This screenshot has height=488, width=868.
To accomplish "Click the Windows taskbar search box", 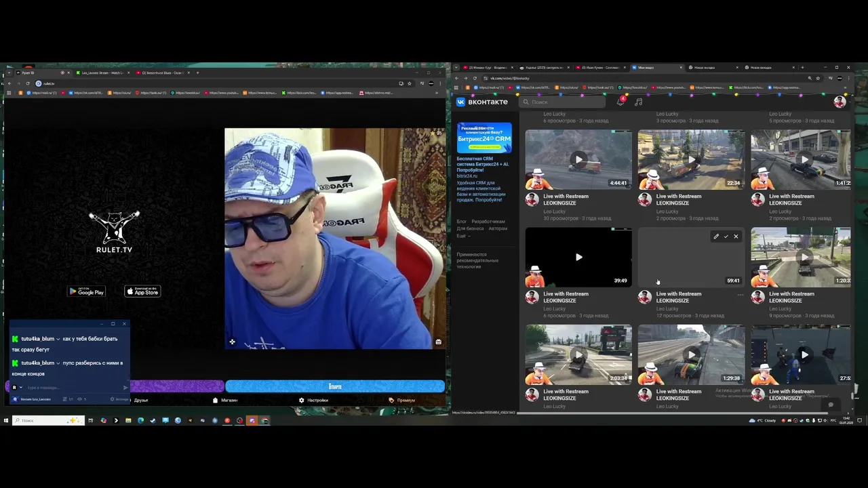I will [x=47, y=420].
